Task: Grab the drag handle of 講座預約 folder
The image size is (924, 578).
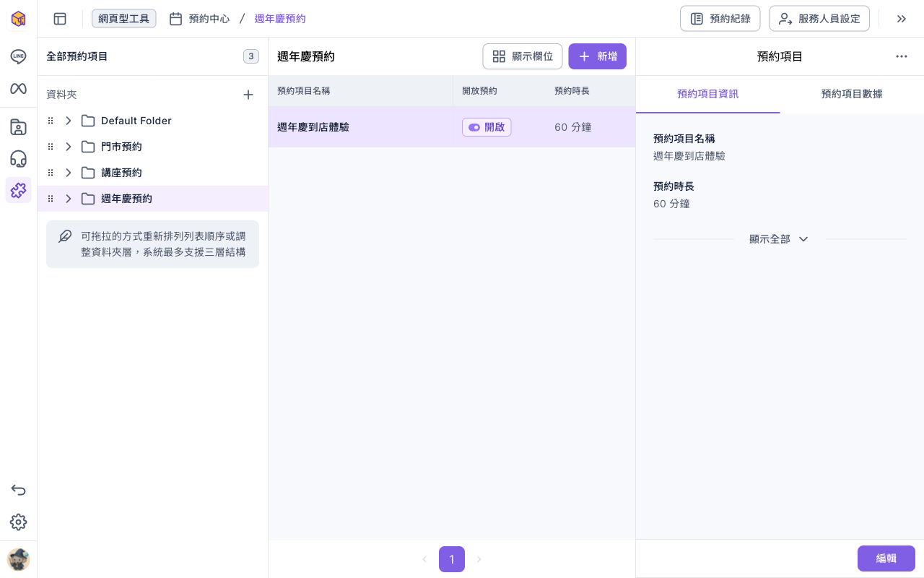Action: pyautogui.click(x=51, y=173)
